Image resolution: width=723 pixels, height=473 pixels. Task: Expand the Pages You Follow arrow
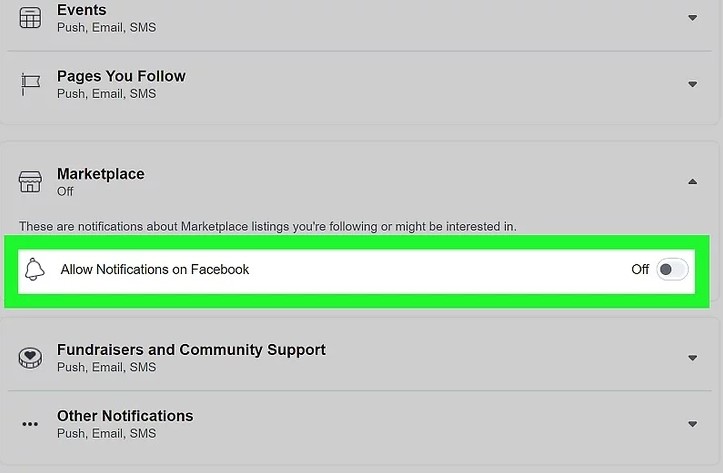tap(692, 84)
